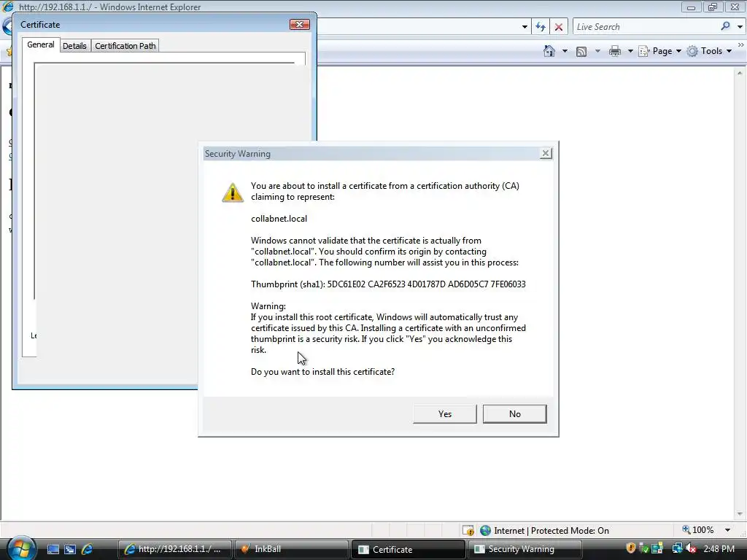Viewport: 747px width, 560px height.
Task: Click the Internet zone globe icon
Action: click(x=485, y=531)
